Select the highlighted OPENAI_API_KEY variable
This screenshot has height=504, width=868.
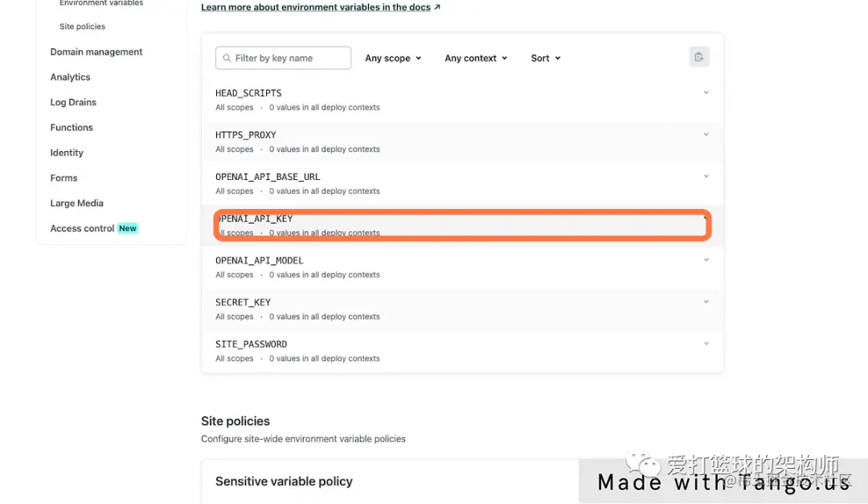pos(462,225)
